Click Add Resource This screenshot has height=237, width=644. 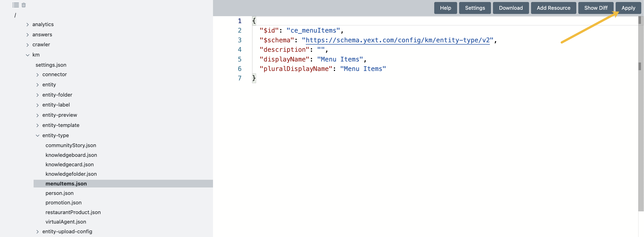click(553, 8)
